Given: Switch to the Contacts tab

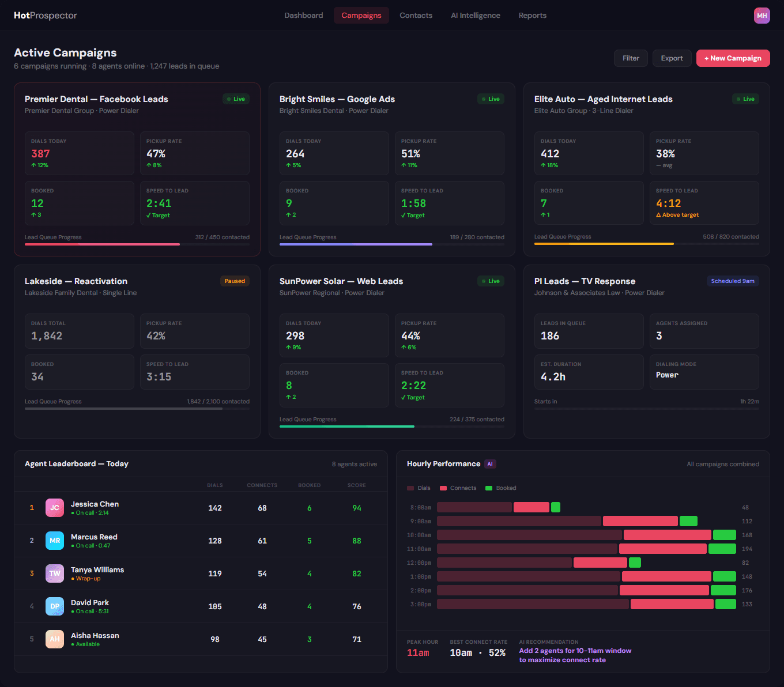Looking at the screenshot, I should click(416, 15).
